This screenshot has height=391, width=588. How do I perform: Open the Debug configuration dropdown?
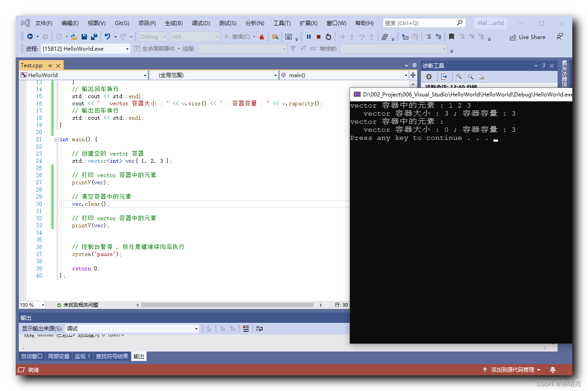[x=153, y=37]
